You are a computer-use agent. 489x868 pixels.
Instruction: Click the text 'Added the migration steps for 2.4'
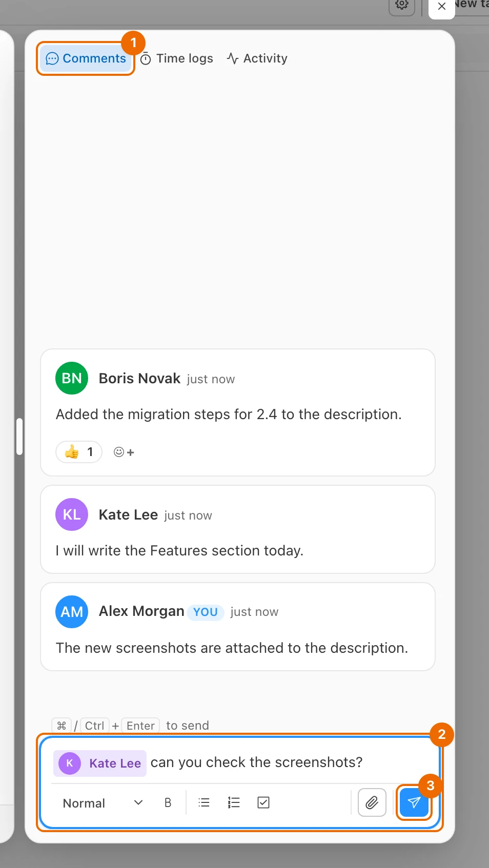click(x=167, y=414)
